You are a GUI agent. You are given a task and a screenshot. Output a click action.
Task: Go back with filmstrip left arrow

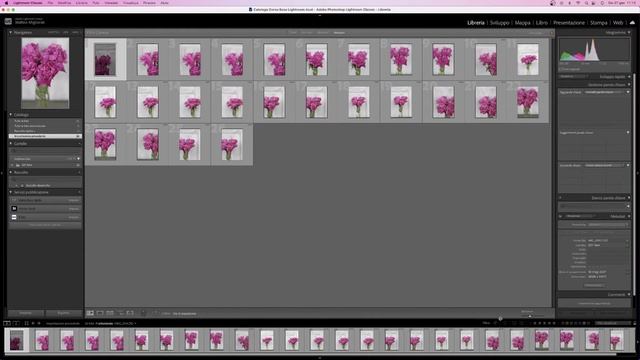33,323
